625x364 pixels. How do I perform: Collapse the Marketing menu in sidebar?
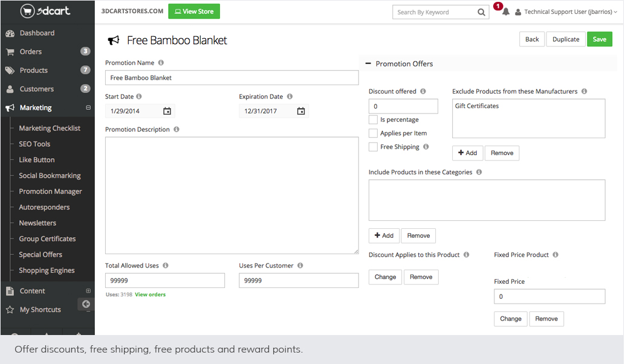click(x=88, y=108)
